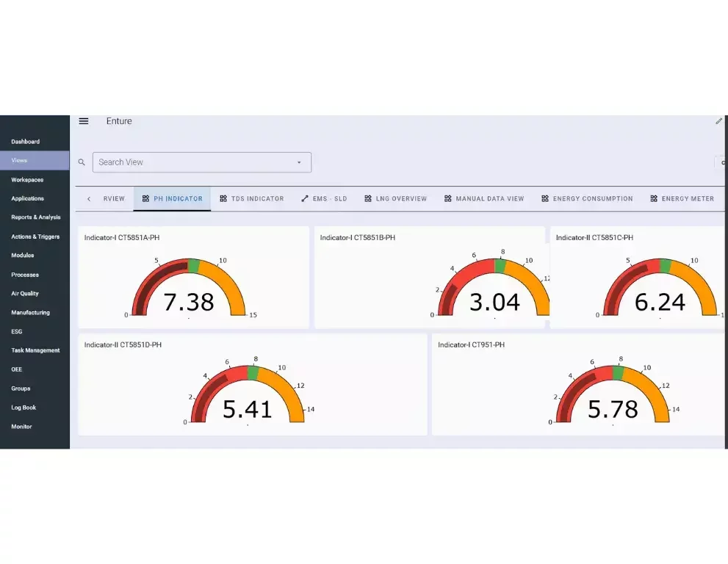The width and height of the screenshot is (728, 564).
Task: Click the grid icon on PH INDICATOR tab
Action: pyautogui.click(x=144, y=198)
